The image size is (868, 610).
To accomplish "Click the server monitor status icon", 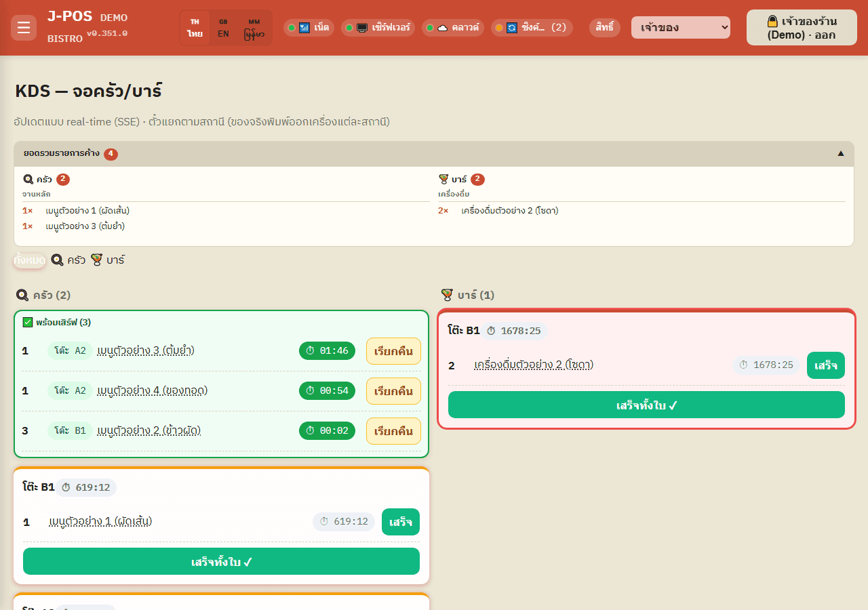I will [362, 28].
